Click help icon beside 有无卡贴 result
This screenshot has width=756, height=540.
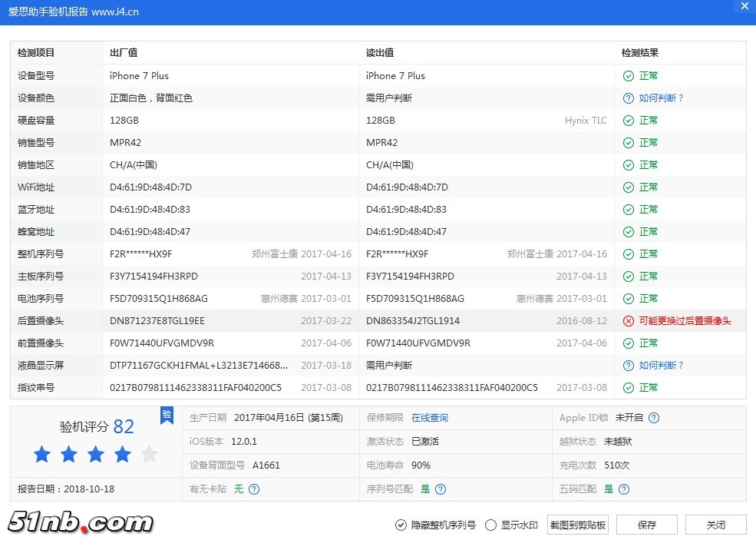click(x=254, y=489)
